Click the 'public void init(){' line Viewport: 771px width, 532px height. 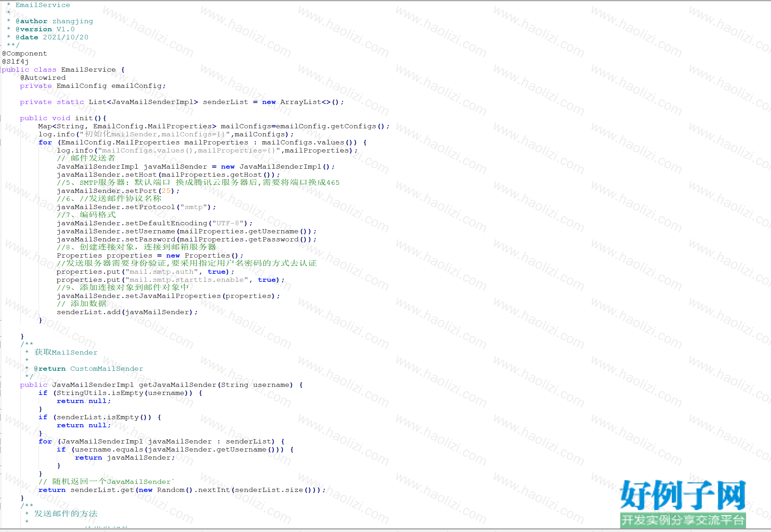click(x=63, y=118)
